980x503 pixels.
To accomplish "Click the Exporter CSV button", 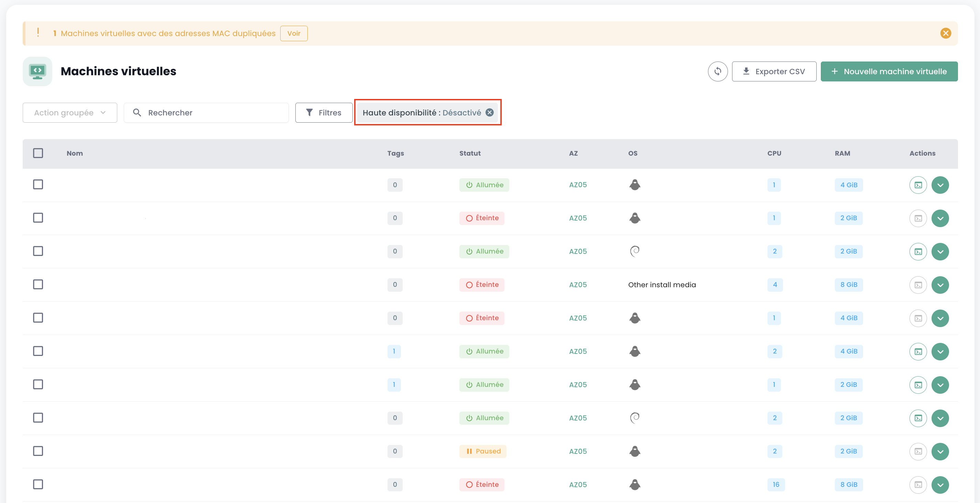I will [774, 71].
